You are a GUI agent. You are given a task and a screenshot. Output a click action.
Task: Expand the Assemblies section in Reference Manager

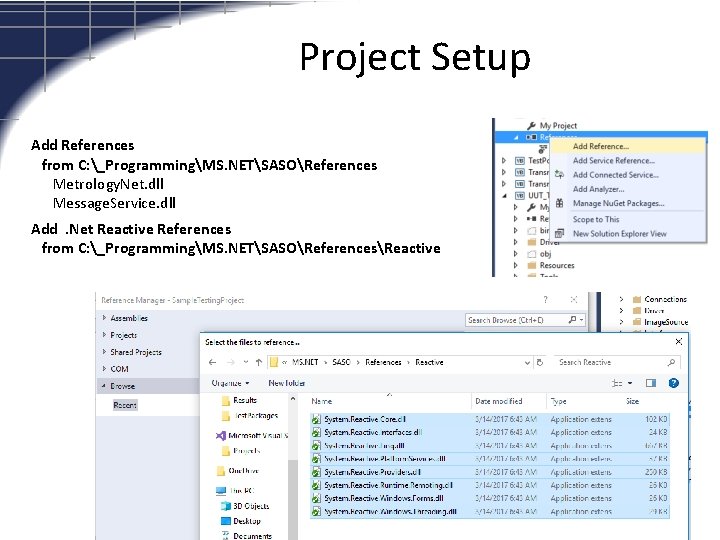[x=105, y=318]
